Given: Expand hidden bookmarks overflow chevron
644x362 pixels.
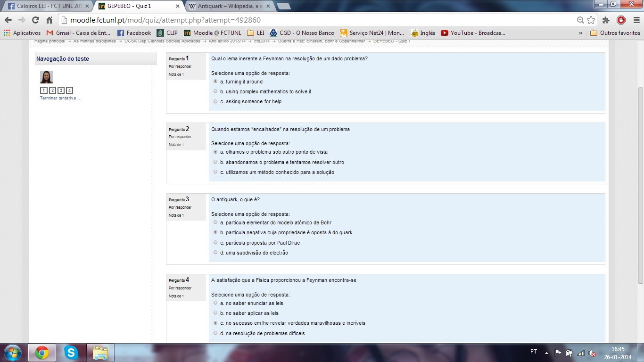Looking at the screenshot, I should click(580, 33).
